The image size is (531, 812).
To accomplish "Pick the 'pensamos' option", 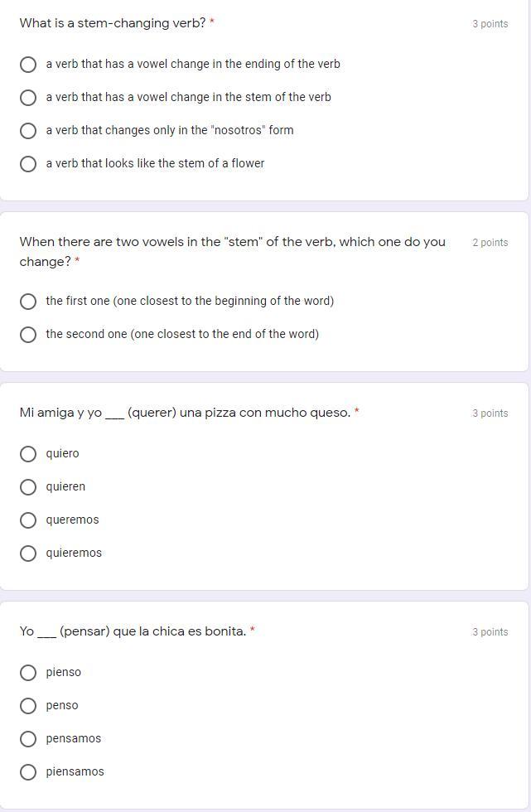I will click(28, 739).
